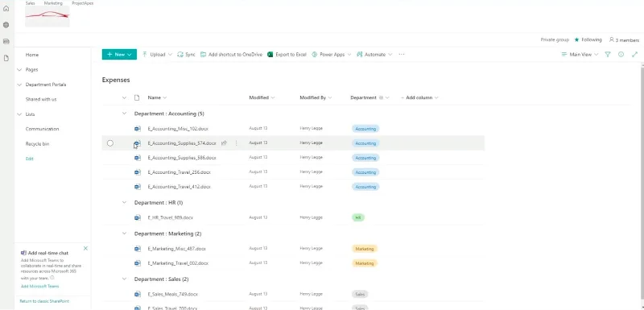Open Shared with us navigation link
The height and width of the screenshot is (310, 644).
point(41,99)
